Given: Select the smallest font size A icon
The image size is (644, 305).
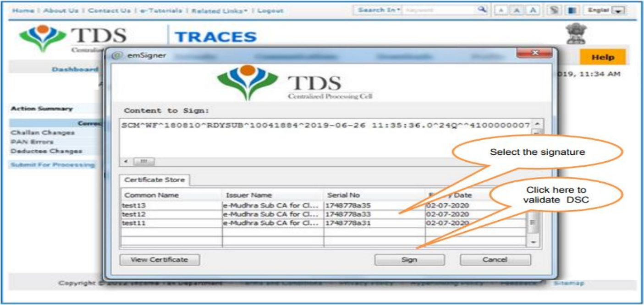Looking at the screenshot, I should pyautogui.click(x=501, y=10).
